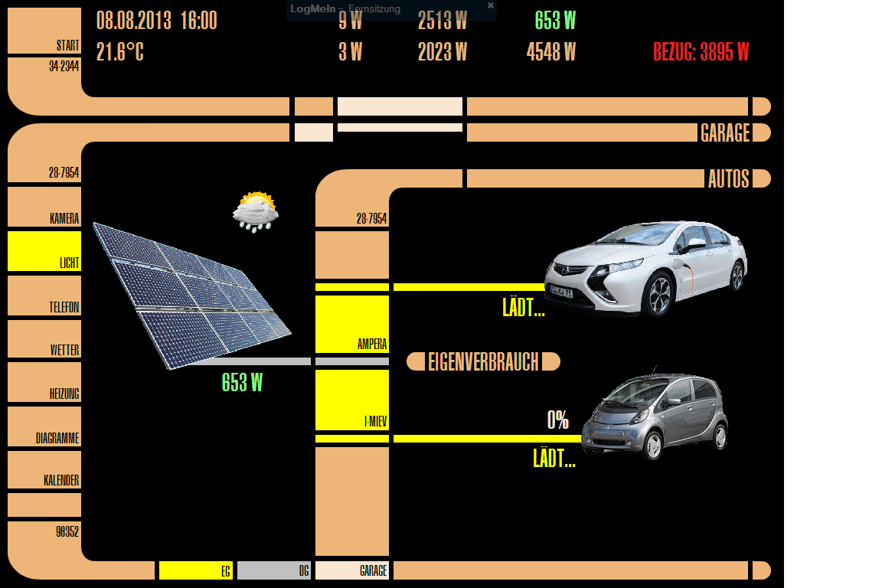Show the DIAGRAMME page

point(44,426)
